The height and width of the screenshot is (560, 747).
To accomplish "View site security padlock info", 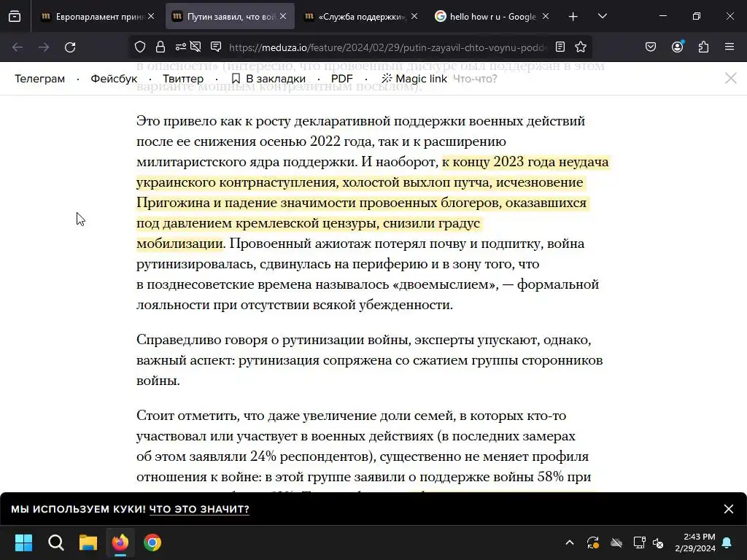I will pyautogui.click(x=160, y=47).
